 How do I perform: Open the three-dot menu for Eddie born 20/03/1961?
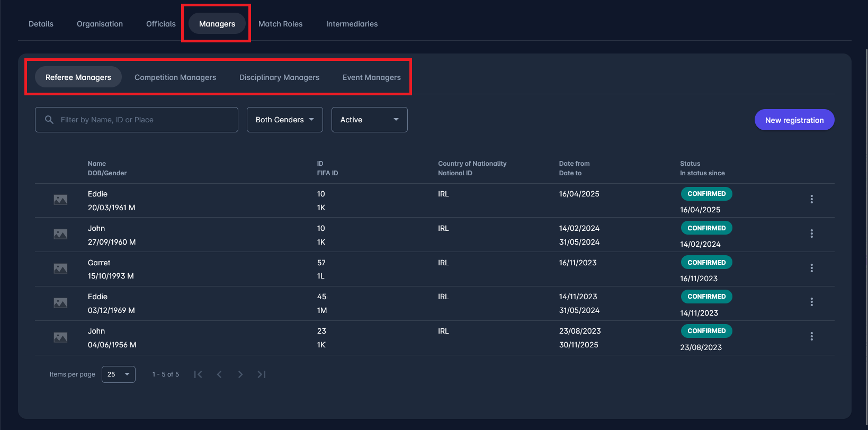[x=811, y=199]
